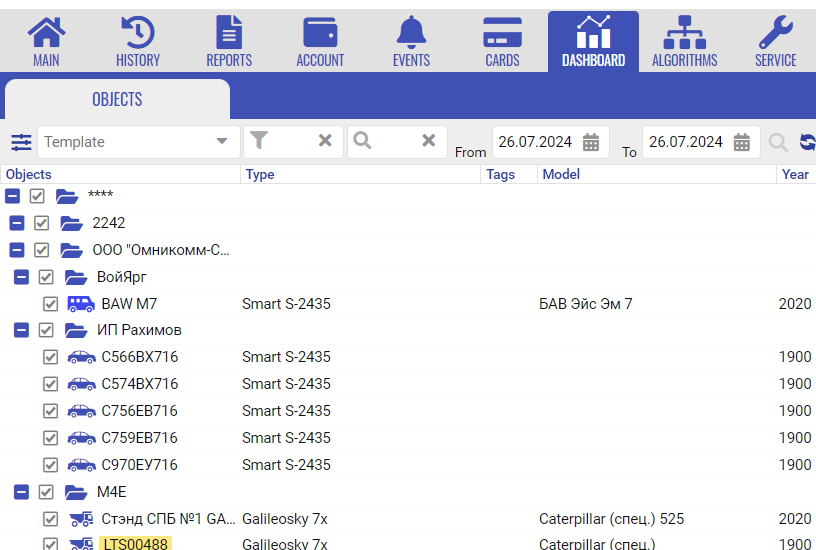Toggle checkbox for vehicle C566BX716
The height and width of the screenshot is (550, 816).
(x=51, y=357)
